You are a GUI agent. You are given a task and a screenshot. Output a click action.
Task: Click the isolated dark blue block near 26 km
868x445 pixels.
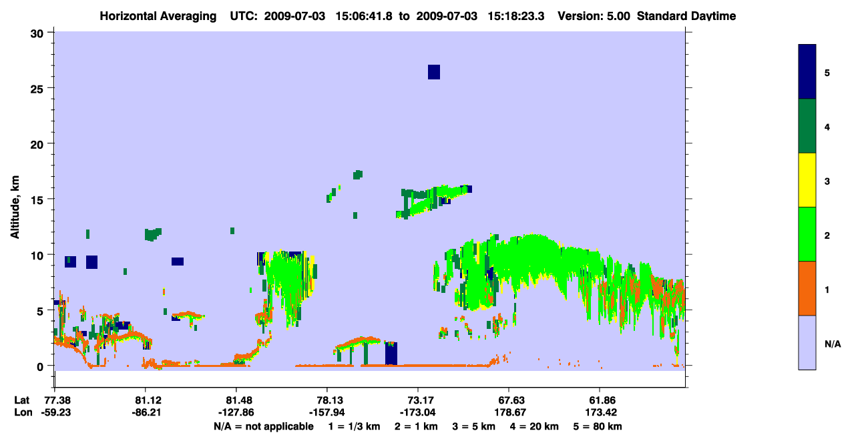(434, 72)
